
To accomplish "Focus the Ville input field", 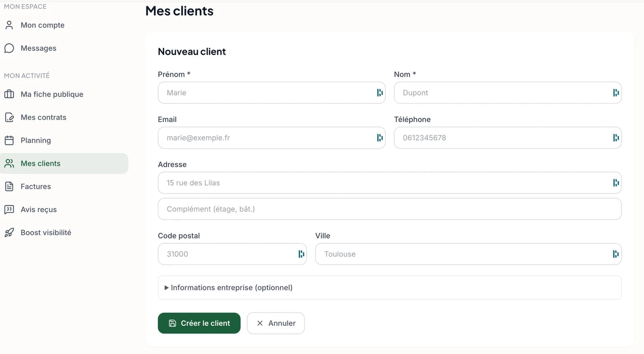I will [x=468, y=254].
